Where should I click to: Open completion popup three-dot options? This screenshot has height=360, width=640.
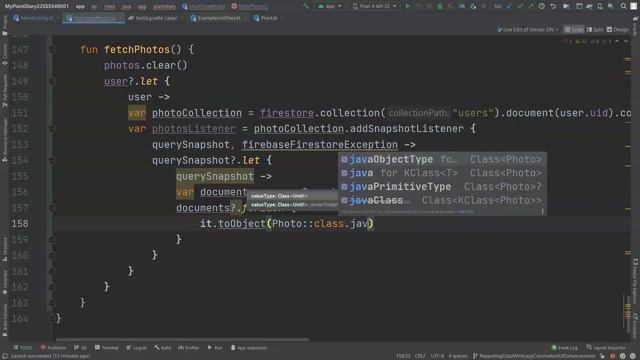(x=542, y=211)
